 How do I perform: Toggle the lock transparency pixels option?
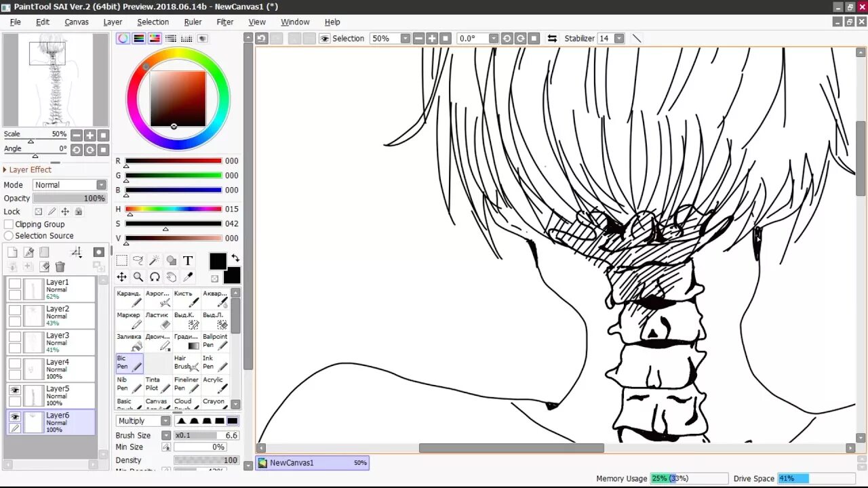(x=39, y=211)
